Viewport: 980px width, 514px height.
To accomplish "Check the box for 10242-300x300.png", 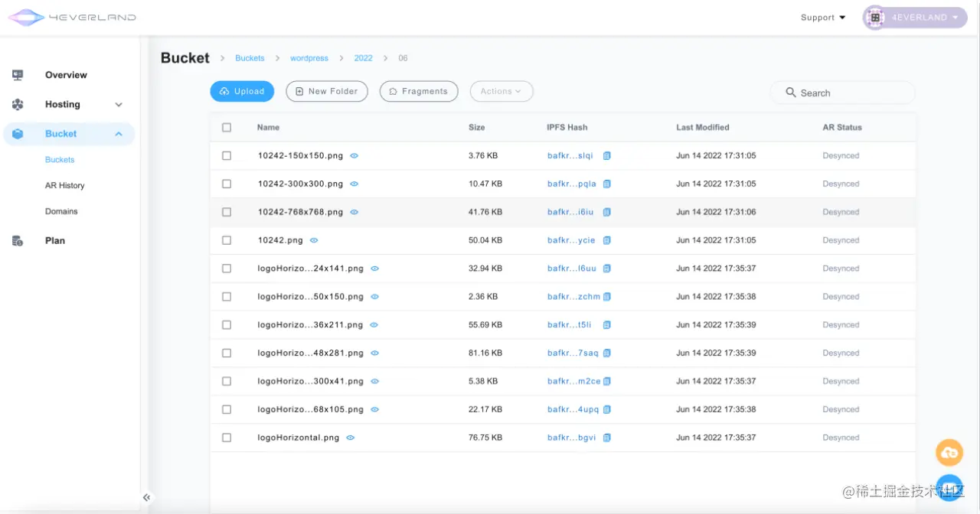I will tap(227, 184).
